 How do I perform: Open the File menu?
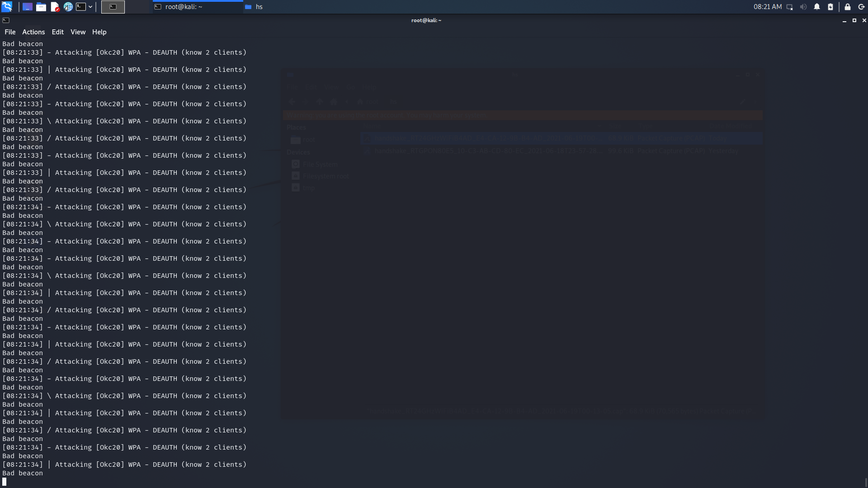click(x=10, y=32)
